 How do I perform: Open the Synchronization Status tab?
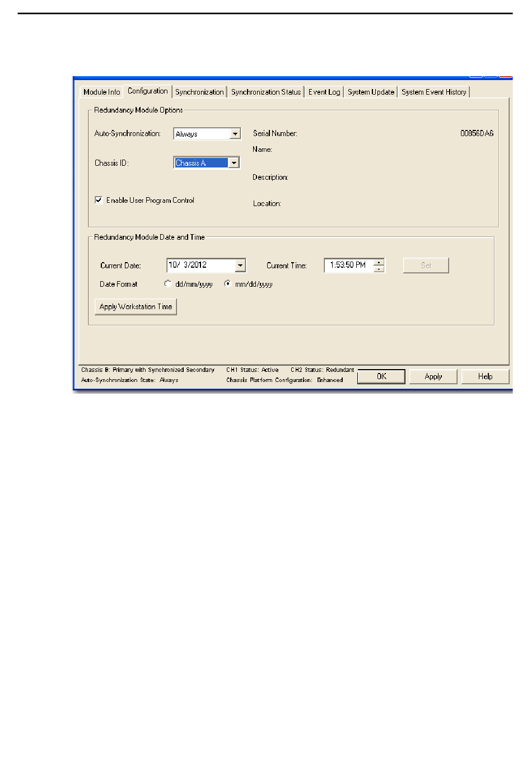pos(266,92)
